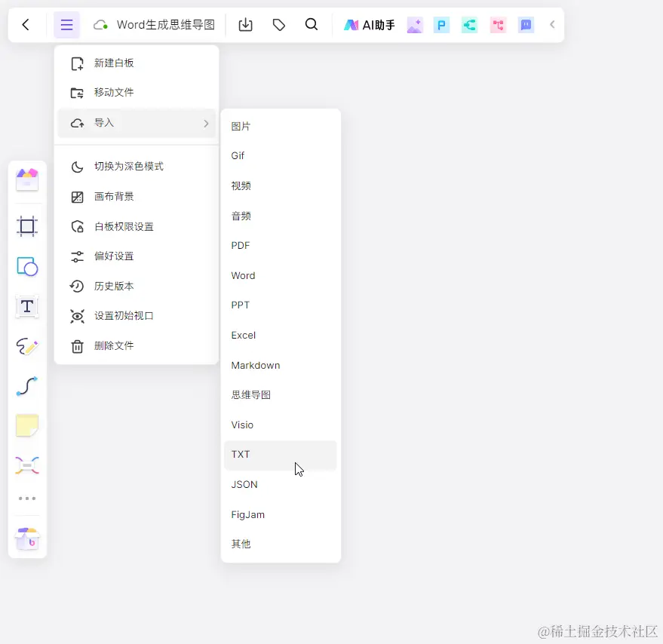
Task: Launch the AI助手 assistant
Action: 369,25
